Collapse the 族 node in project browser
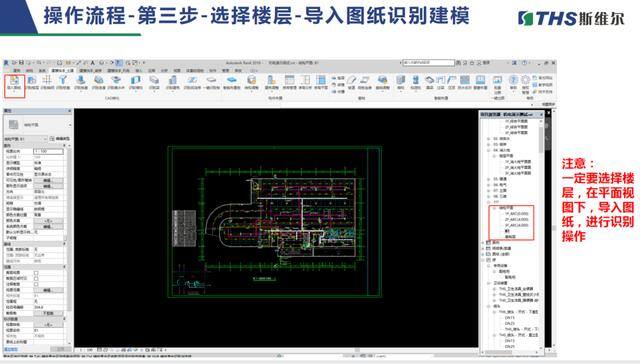 tap(483, 260)
